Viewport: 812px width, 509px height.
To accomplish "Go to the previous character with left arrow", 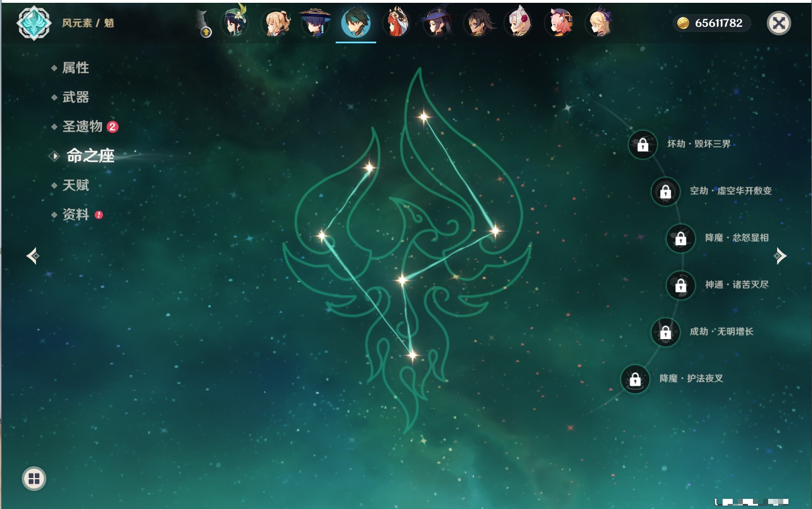I will (33, 256).
